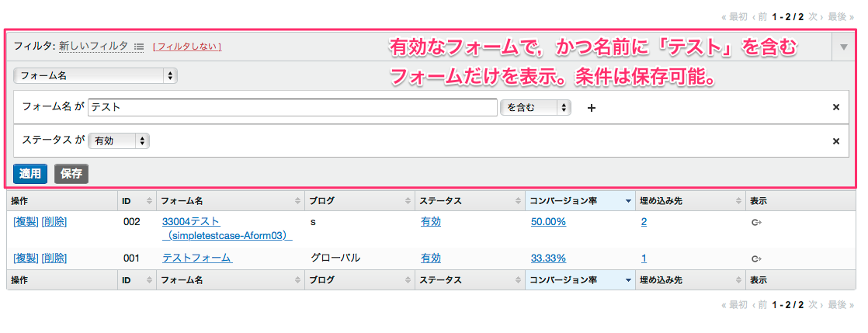Remove the ステータス filter condition row
Image resolution: width=868 pixels, height=333 pixels.
[835, 141]
